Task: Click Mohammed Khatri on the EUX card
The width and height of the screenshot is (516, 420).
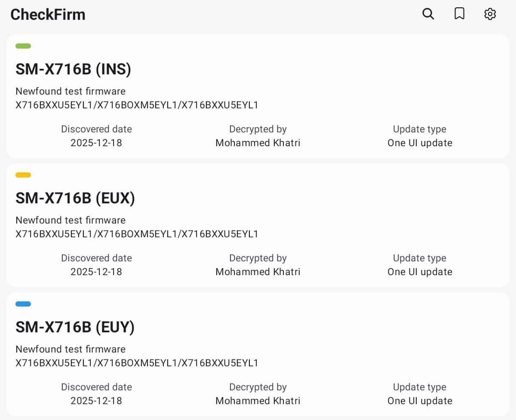Action: [x=258, y=272]
